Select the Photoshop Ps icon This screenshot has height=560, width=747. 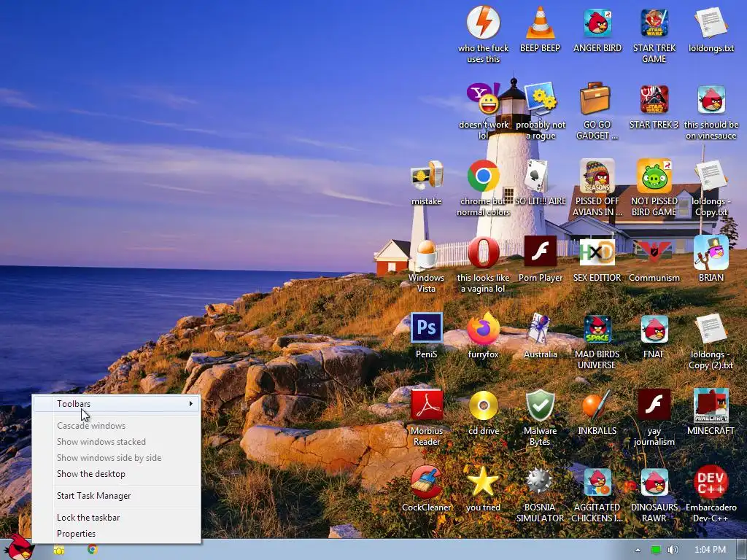[x=426, y=327]
